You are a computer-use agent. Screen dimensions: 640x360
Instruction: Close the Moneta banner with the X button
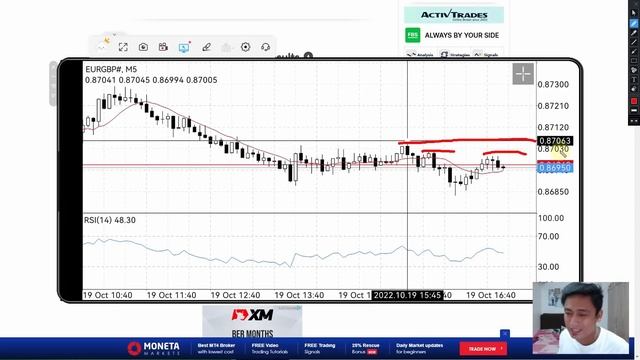pyautogui.click(x=505, y=334)
